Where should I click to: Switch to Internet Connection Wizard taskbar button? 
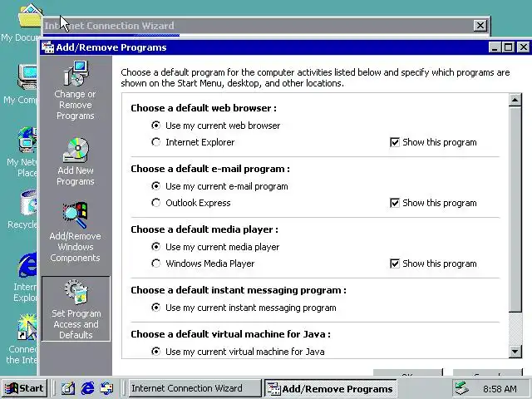pos(195,388)
